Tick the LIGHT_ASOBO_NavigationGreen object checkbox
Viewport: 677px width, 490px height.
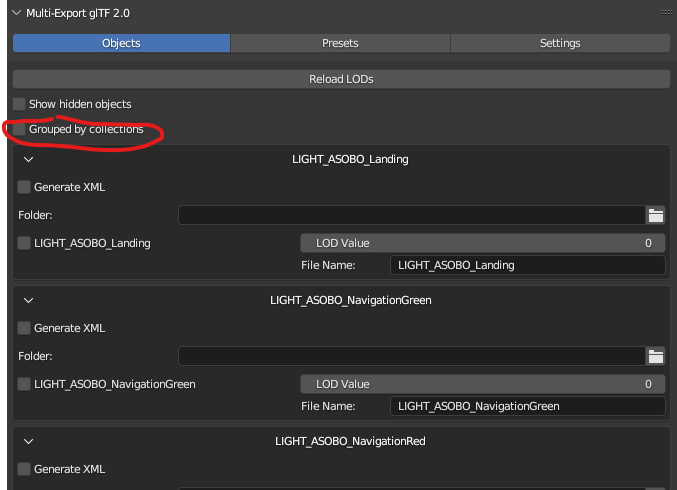[24, 384]
